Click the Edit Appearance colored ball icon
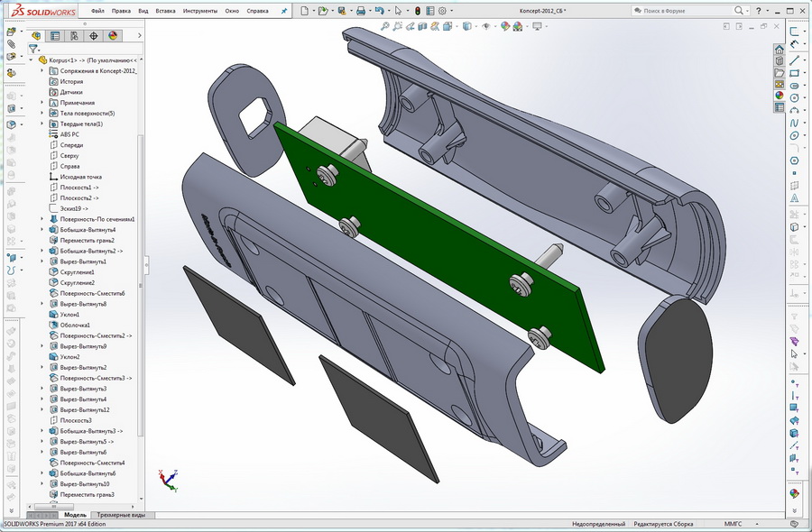 [x=503, y=28]
